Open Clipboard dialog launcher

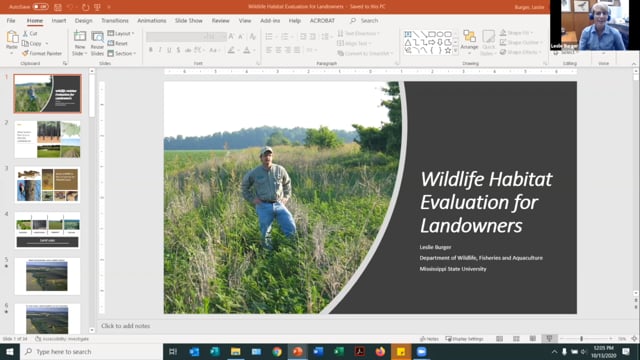[x=65, y=63]
